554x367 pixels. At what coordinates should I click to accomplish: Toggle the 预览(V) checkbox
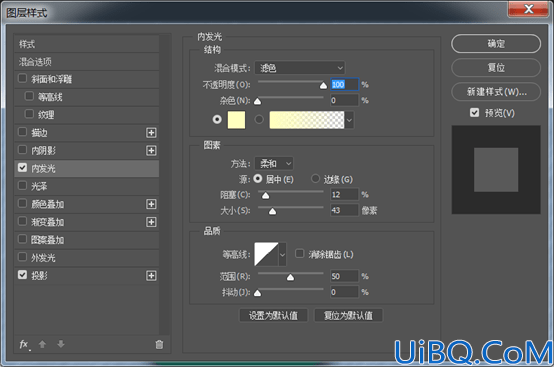coord(475,113)
